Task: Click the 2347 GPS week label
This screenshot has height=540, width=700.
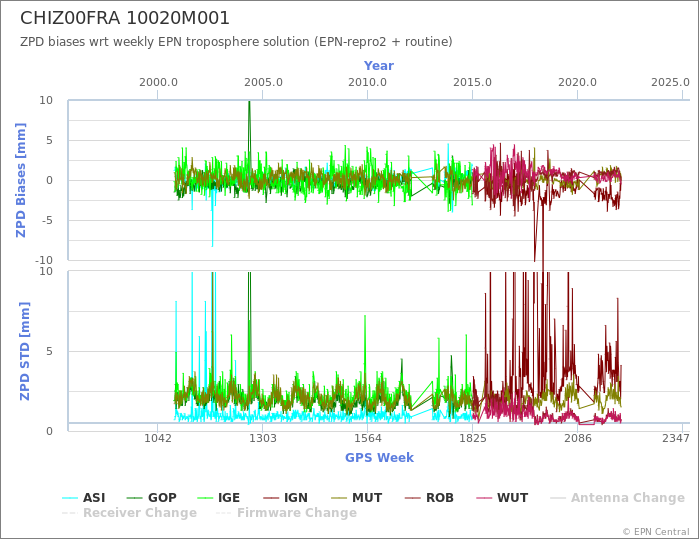Action: pyautogui.click(x=676, y=438)
